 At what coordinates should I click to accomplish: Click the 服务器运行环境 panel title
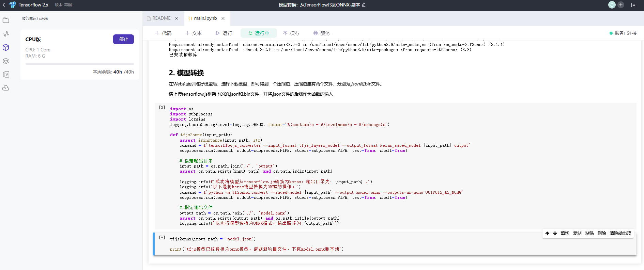pyautogui.click(x=35, y=18)
